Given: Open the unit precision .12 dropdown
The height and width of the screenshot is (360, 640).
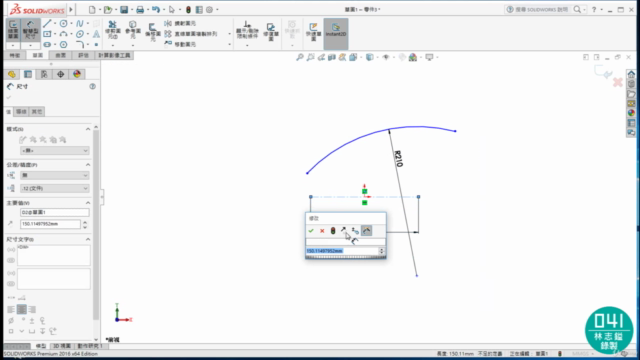Looking at the screenshot, I should pos(55,188).
